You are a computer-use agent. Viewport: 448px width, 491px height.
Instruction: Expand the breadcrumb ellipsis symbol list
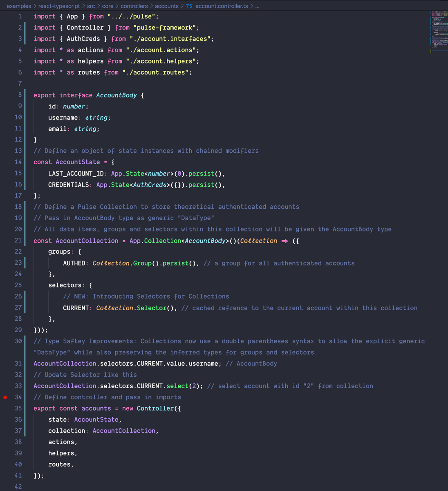pos(257,6)
